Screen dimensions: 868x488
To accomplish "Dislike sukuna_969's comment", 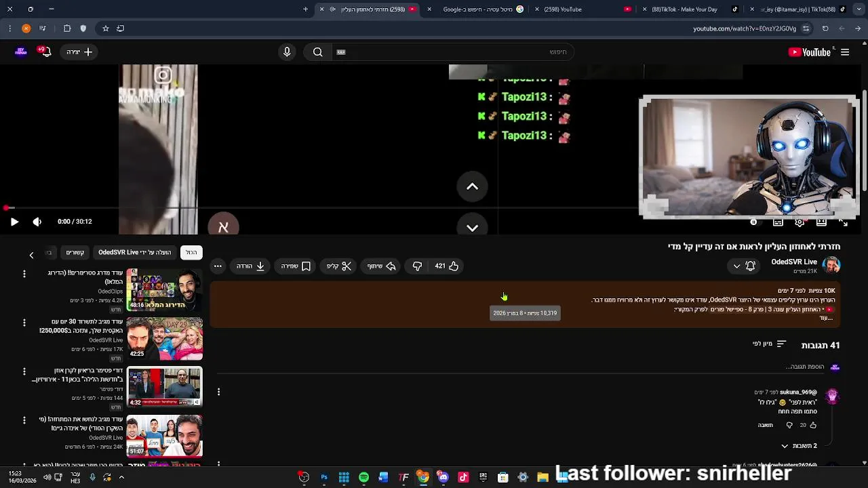I will (x=789, y=425).
